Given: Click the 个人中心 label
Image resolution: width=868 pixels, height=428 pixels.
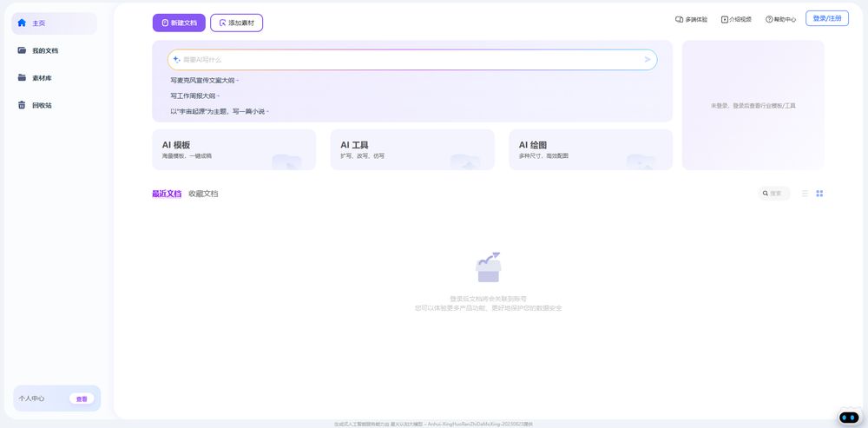Looking at the screenshot, I should [x=31, y=398].
